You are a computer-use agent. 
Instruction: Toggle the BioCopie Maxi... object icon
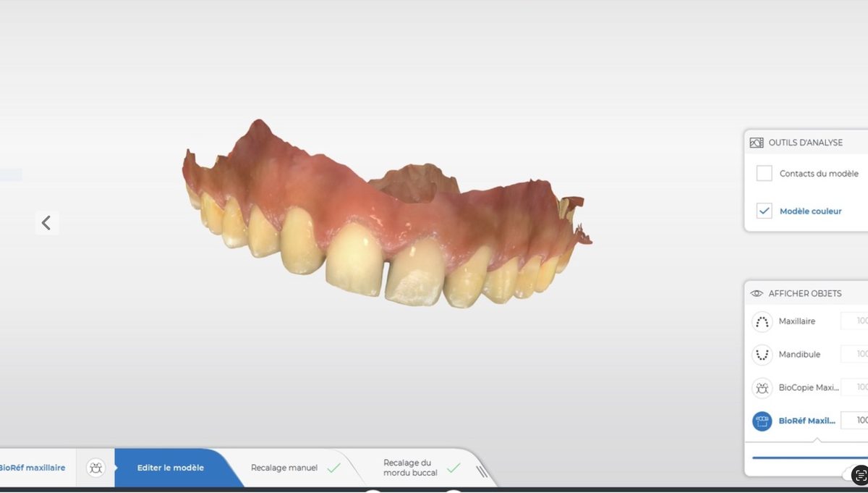pyautogui.click(x=762, y=387)
